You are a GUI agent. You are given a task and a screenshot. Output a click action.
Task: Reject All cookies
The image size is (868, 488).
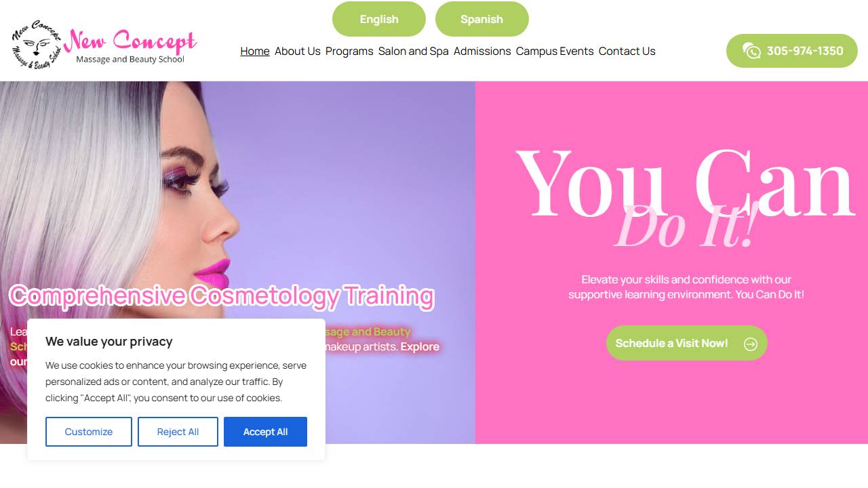point(178,432)
